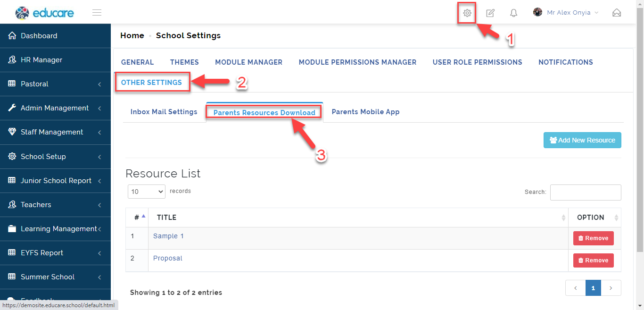
Task: Click the Resource List heading
Action: 163,174
